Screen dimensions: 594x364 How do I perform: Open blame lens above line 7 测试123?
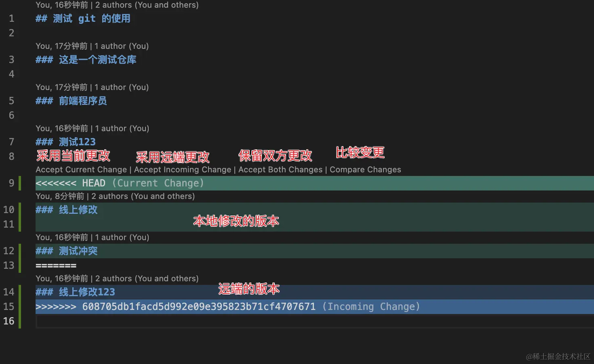click(x=92, y=128)
